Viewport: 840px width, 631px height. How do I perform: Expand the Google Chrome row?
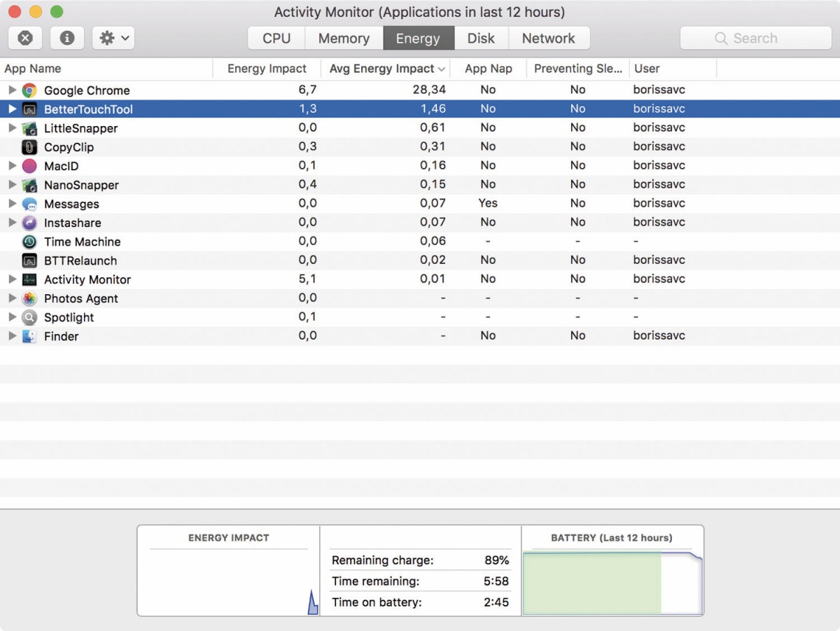(x=12, y=90)
